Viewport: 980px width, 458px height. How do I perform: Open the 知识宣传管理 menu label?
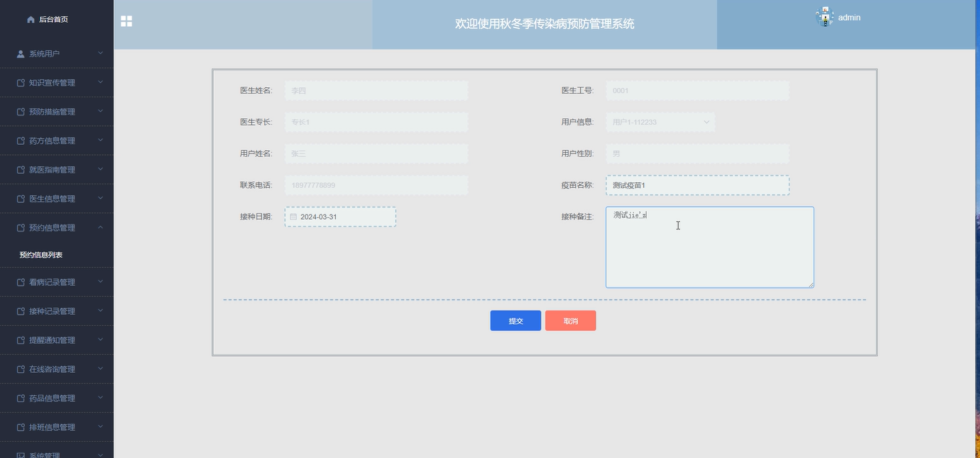(52, 83)
